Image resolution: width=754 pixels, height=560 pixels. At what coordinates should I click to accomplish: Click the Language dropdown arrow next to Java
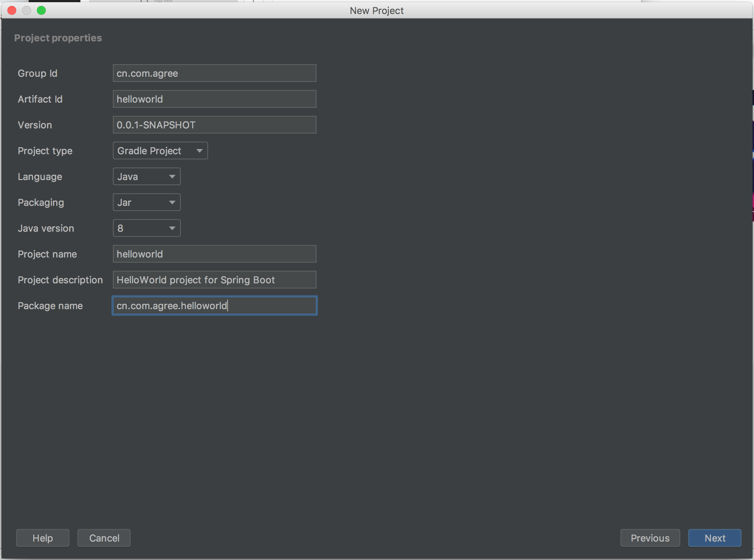point(172,176)
